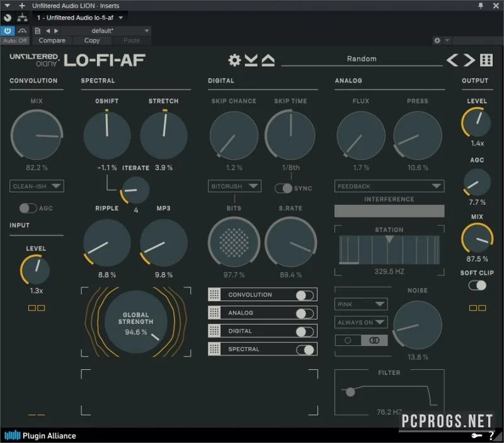The image size is (504, 443).
Task: Open the BITCRUSH mode dropdown
Action: [x=234, y=186]
